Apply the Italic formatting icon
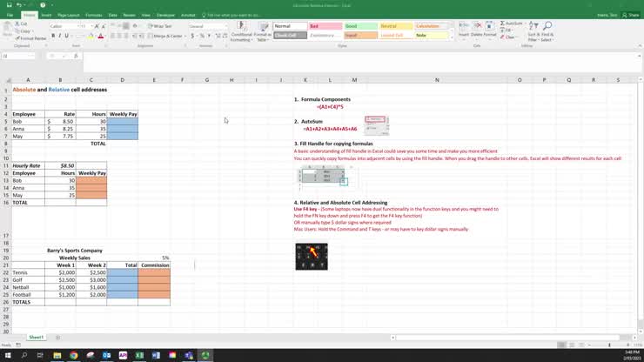The height and width of the screenshot is (362, 644). [59, 36]
